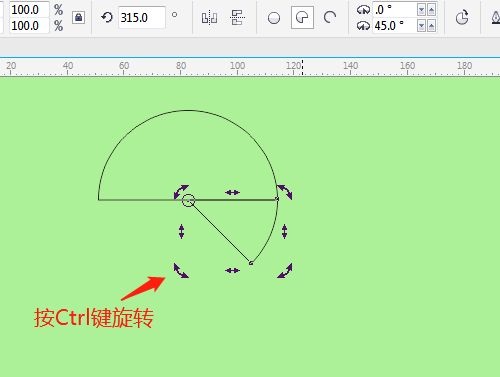Click the rotation angle icon beside 315.0
The height and width of the screenshot is (377, 500).
pos(107,17)
